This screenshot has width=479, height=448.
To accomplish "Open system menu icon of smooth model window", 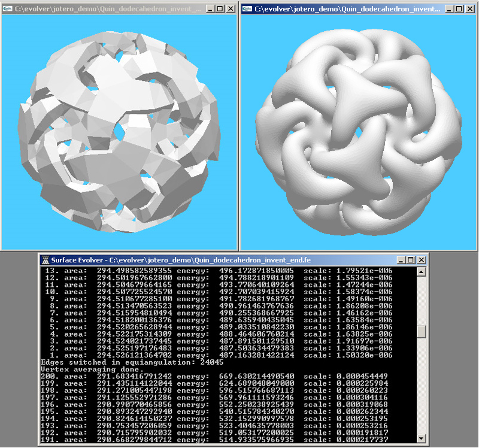I will [x=247, y=9].
